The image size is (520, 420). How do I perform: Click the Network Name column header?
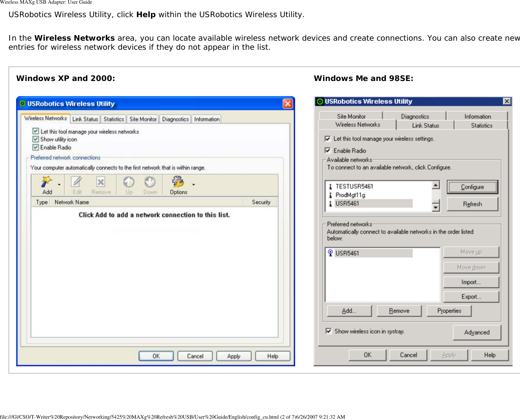[x=146, y=202]
